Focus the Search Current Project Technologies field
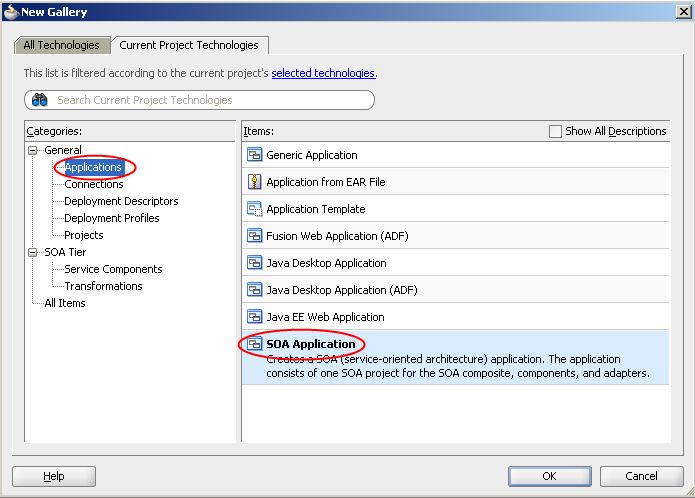695x498 pixels. (x=210, y=100)
